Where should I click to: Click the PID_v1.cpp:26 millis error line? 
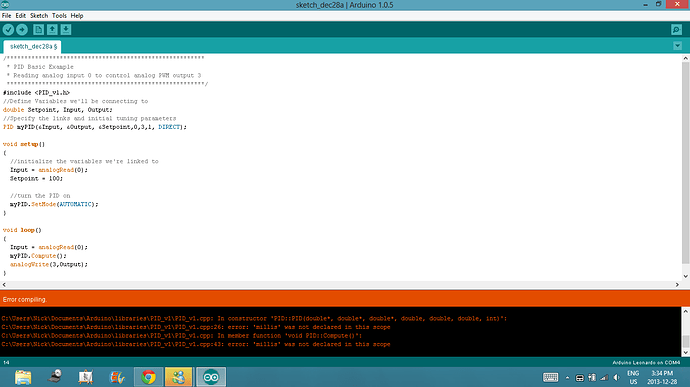pos(196,327)
